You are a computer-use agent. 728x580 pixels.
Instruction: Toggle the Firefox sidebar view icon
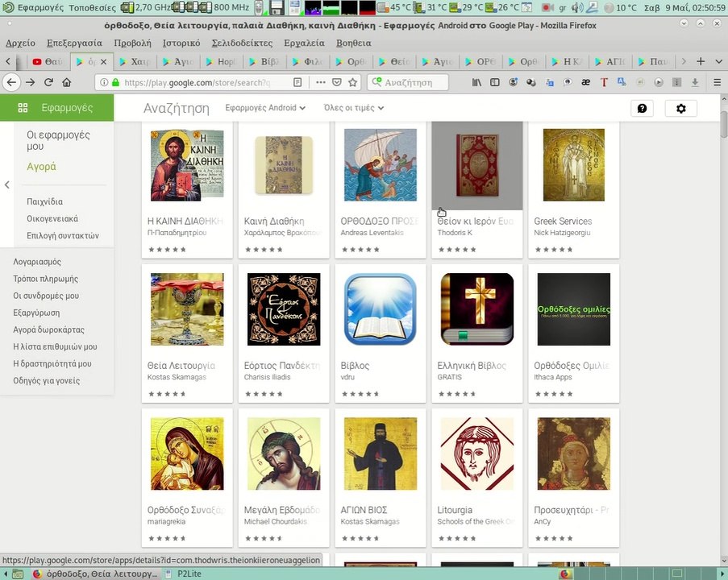pyautogui.click(x=495, y=82)
